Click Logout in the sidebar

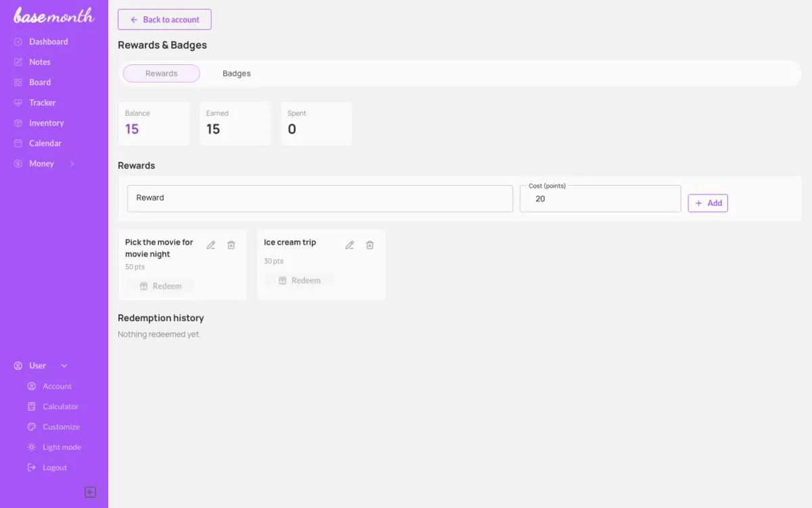tap(55, 467)
